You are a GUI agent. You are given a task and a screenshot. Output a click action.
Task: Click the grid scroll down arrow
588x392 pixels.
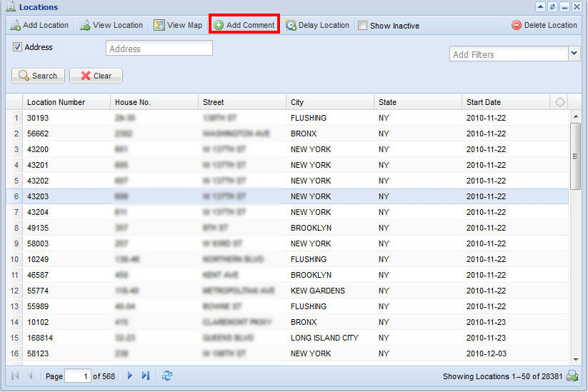(x=576, y=360)
